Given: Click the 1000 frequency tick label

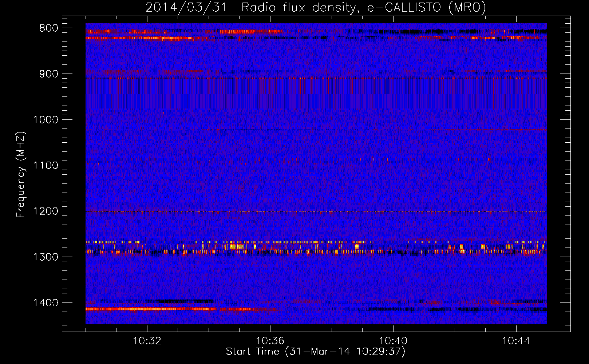Looking at the screenshot, I should click(46, 120).
